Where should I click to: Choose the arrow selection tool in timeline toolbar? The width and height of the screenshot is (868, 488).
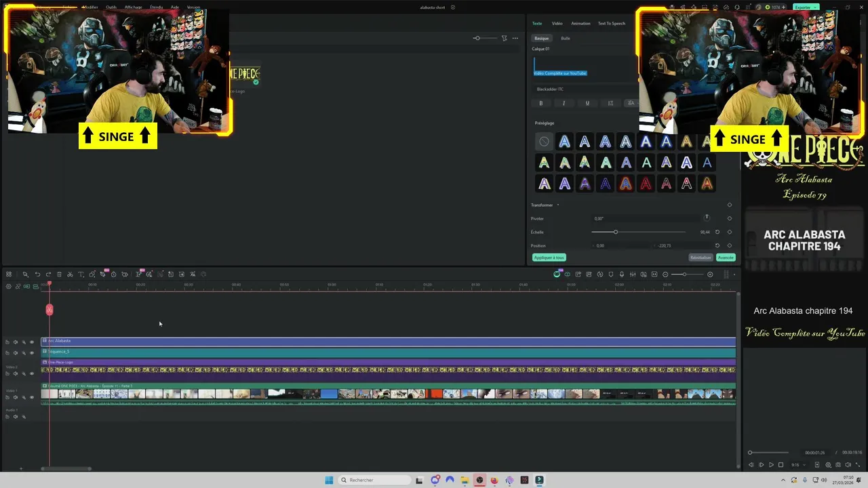[x=25, y=274]
